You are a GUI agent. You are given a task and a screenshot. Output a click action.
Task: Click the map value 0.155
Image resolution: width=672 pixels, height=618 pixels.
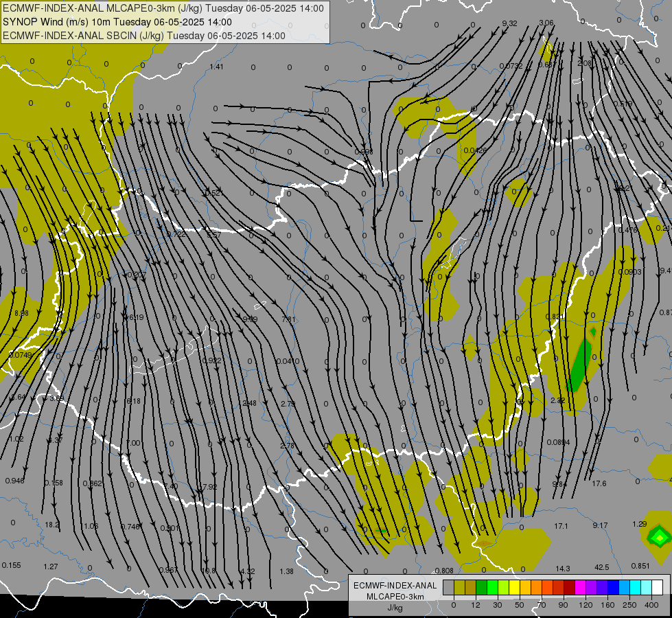coord(11,565)
